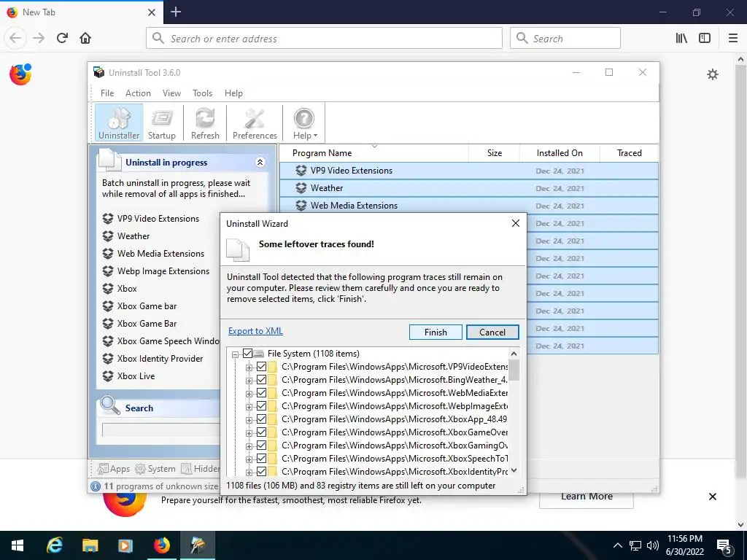Uncheck the Microsoft.WebMediaExtensions folder checkbox
The width and height of the screenshot is (747, 560).
coord(262,393)
